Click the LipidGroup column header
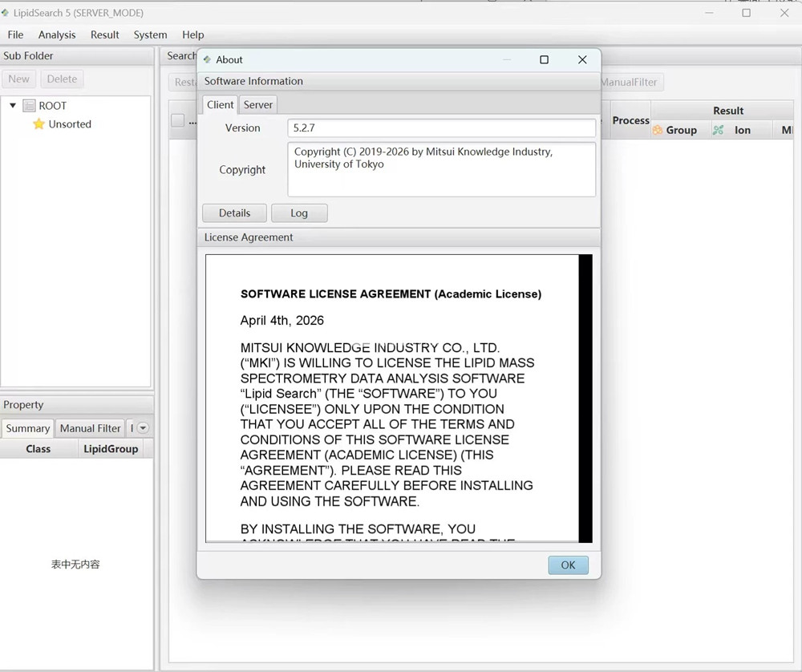The width and height of the screenshot is (802, 672). pos(111,449)
